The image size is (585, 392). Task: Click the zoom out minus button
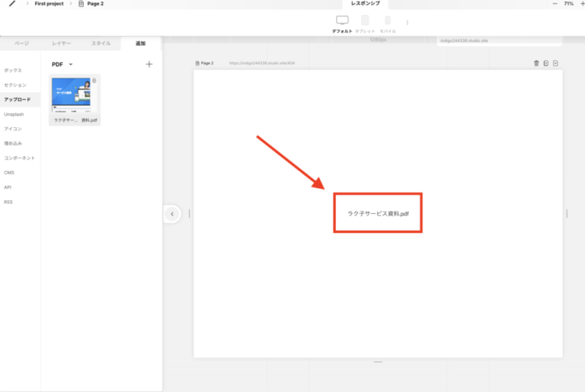click(555, 4)
